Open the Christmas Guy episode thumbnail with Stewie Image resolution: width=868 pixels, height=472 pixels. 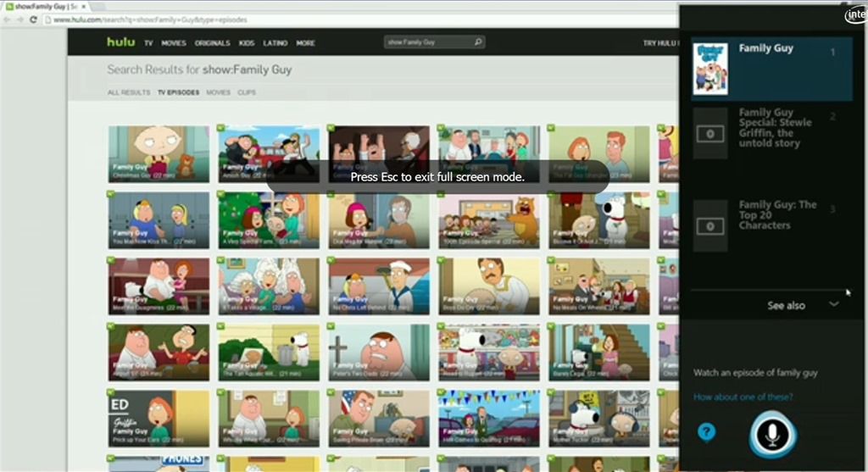click(x=159, y=154)
